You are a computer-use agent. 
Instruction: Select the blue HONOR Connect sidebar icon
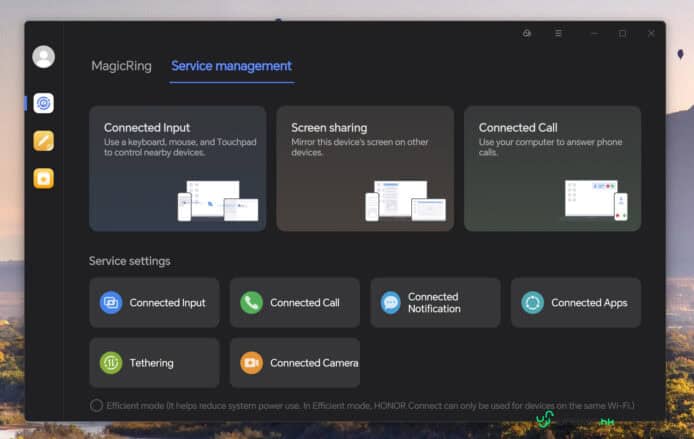click(43, 103)
